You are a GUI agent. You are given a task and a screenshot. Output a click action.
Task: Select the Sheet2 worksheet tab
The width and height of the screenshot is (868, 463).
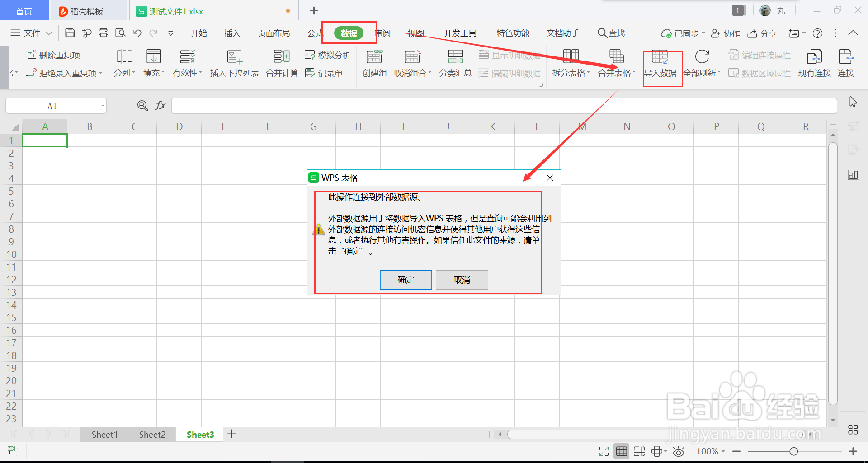[x=152, y=434]
